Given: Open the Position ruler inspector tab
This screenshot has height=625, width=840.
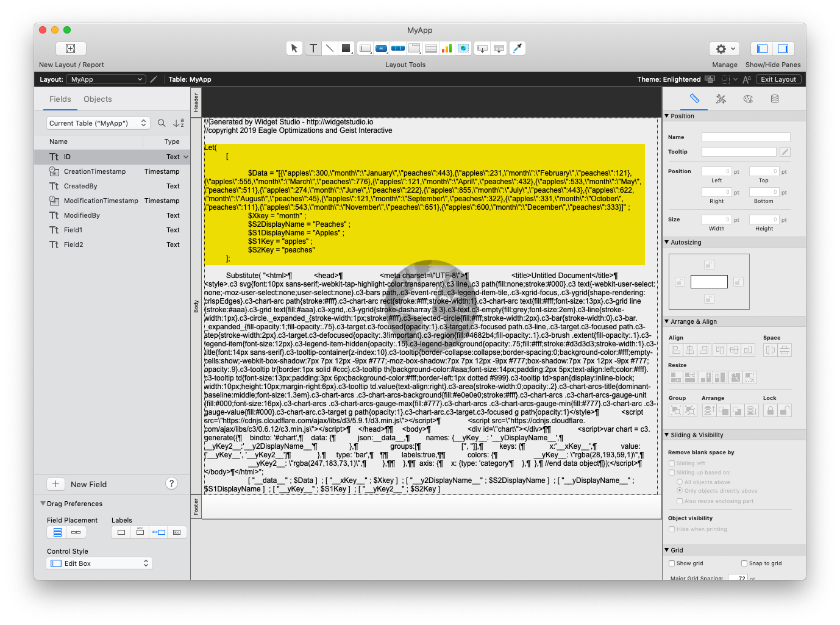Looking at the screenshot, I should coord(694,99).
